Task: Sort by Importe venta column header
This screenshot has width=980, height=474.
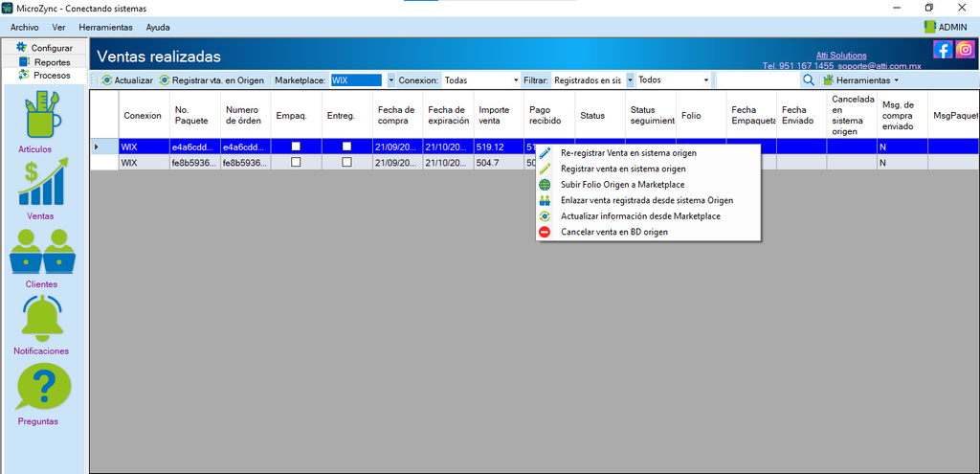Action: 499,115
